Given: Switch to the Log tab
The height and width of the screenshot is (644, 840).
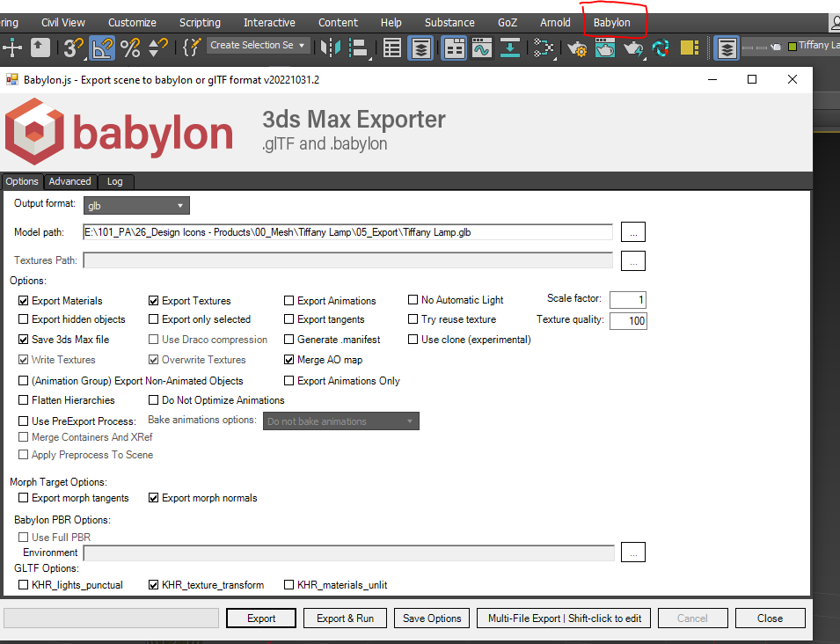Looking at the screenshot, I should click(x=115, y=181).
